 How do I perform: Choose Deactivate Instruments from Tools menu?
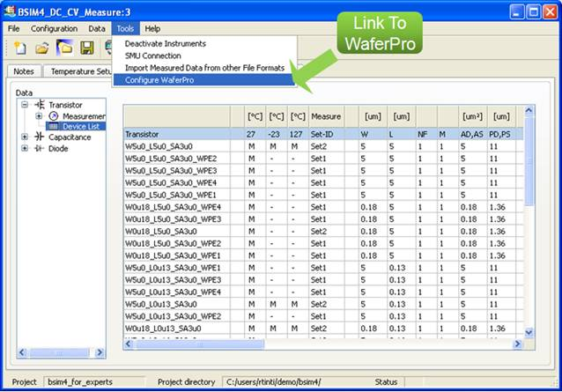click(x=166, y=43)
